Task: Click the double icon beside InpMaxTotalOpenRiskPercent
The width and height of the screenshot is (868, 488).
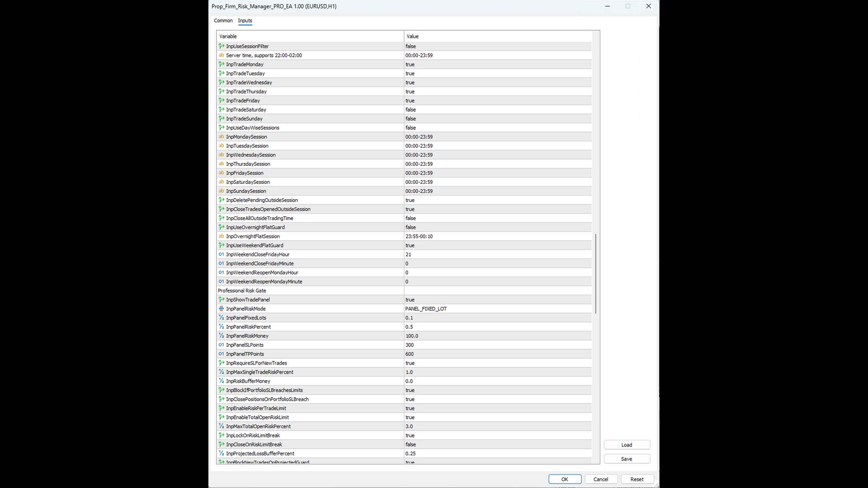Action: [222, 426]
